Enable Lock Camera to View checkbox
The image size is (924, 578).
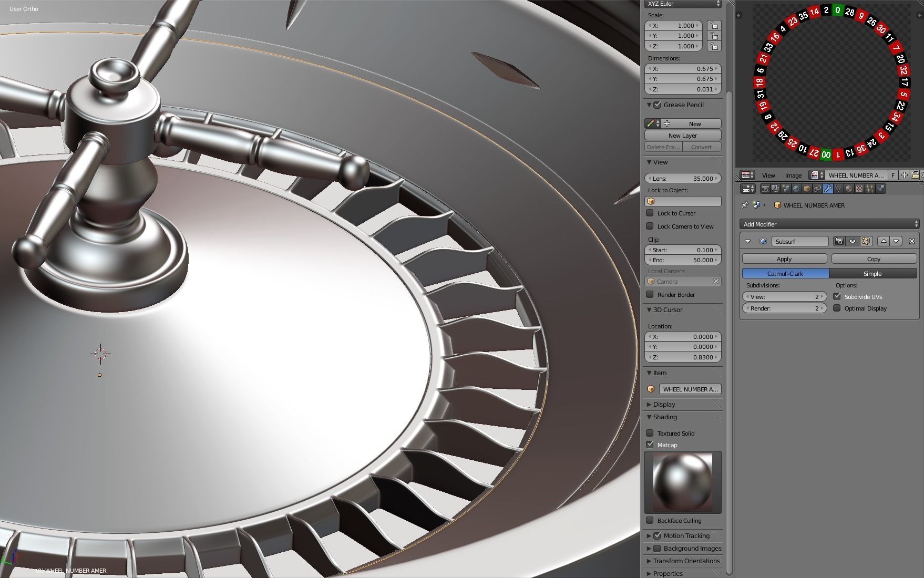point(650,226)
